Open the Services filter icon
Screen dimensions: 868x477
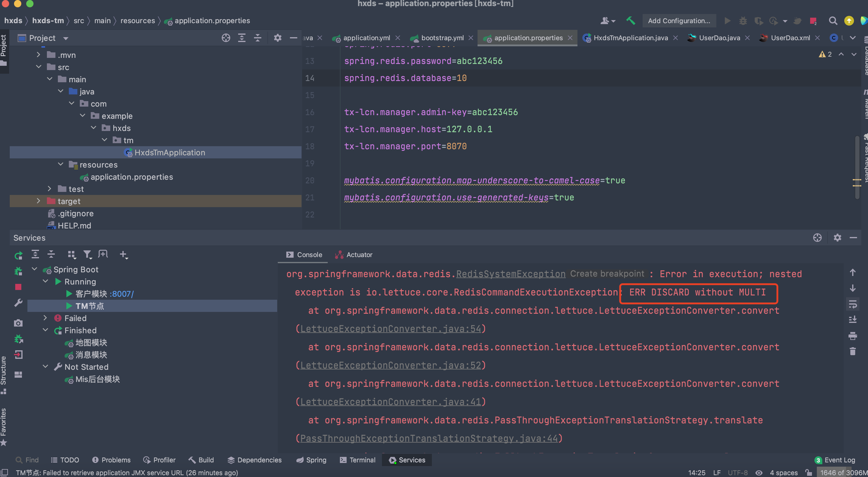[87, 255]
